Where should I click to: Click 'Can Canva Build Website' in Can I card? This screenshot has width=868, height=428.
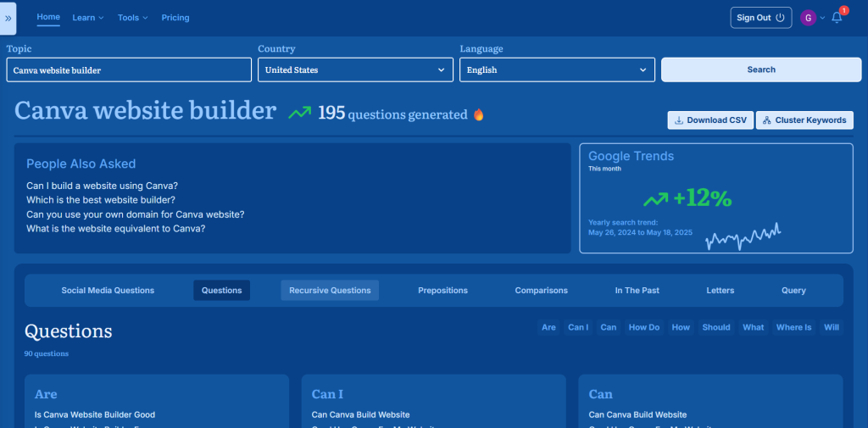click(360, 414)
